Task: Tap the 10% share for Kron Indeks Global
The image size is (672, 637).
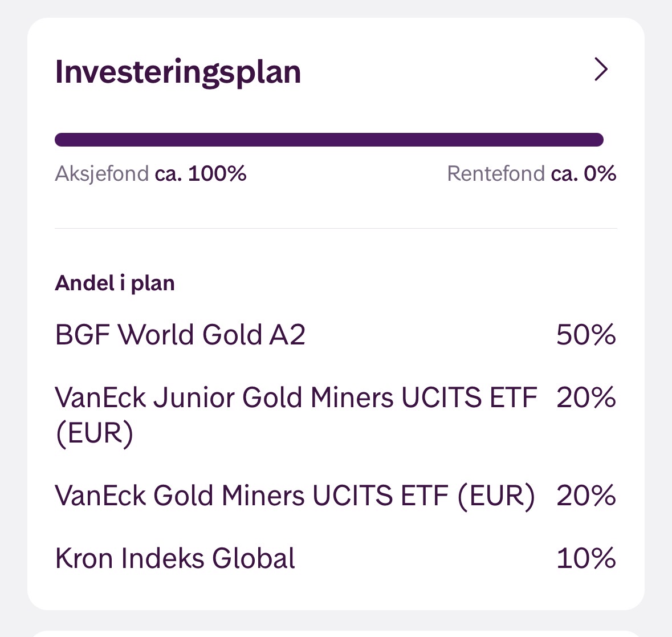Action: click(x=586, y=558)
